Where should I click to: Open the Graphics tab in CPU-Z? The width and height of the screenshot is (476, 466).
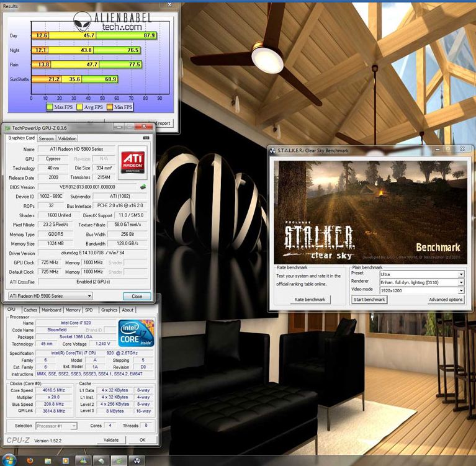[109, 310]
